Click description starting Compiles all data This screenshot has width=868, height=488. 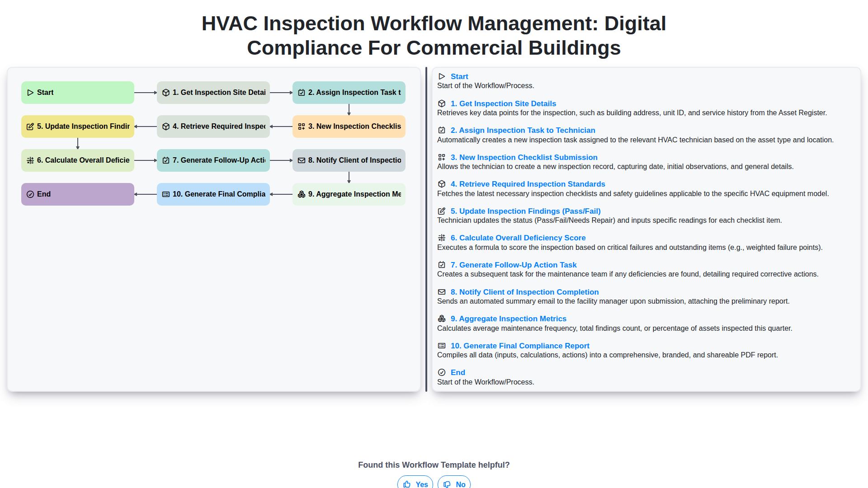pyautogui.click(x=608, y=355)
